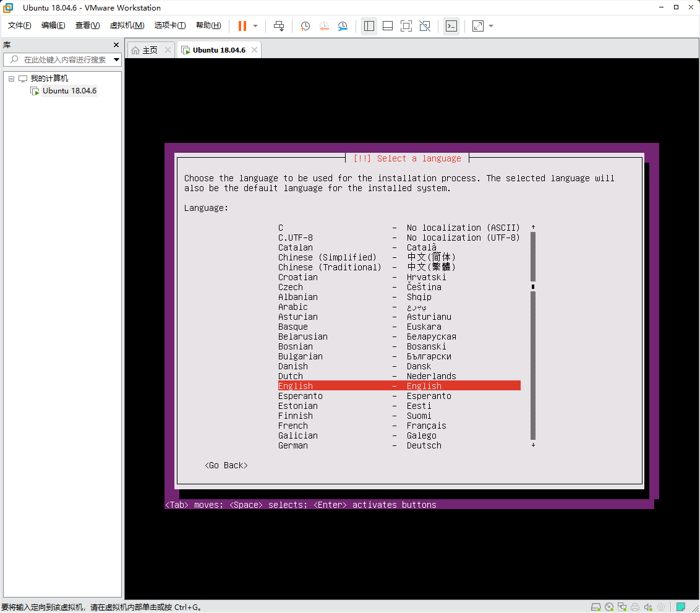The width and height of the screenshot is (700, 613).
Task: Open the 文件(F) menu
Action: [x=19, y=25]
